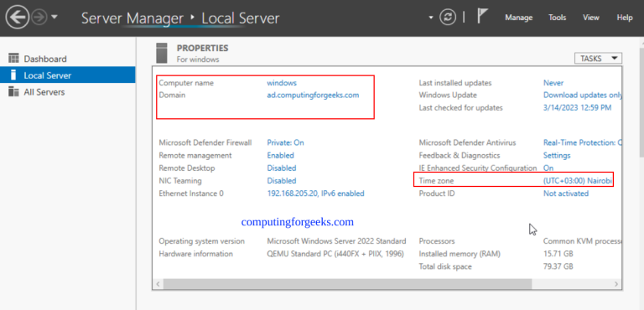The image size is (644, 310).
Task: Click the computer name link windows
Action: click(x=282, y=83)
